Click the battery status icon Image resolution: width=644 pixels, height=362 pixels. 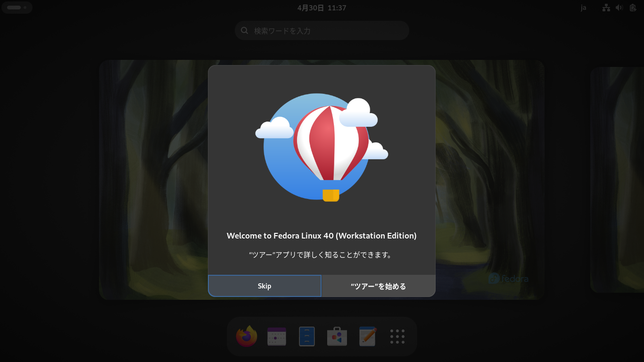[633, 8]
